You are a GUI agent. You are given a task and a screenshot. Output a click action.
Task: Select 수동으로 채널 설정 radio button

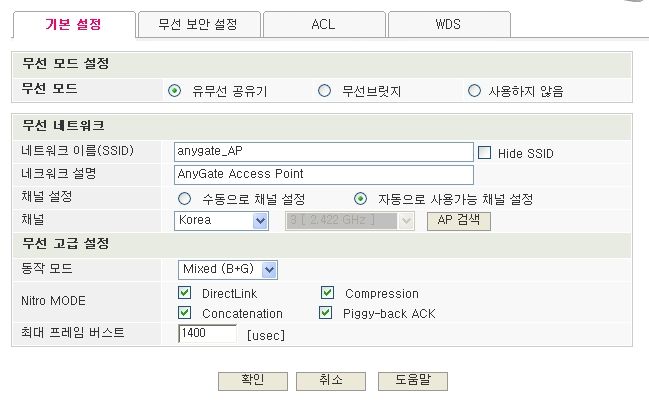(x=185, y=199)
